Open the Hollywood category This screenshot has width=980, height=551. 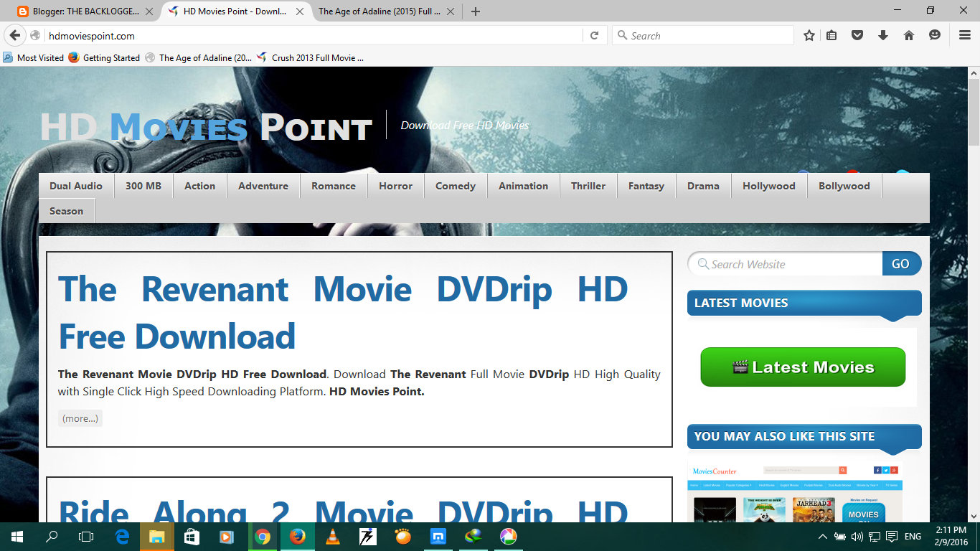(769, 186)
